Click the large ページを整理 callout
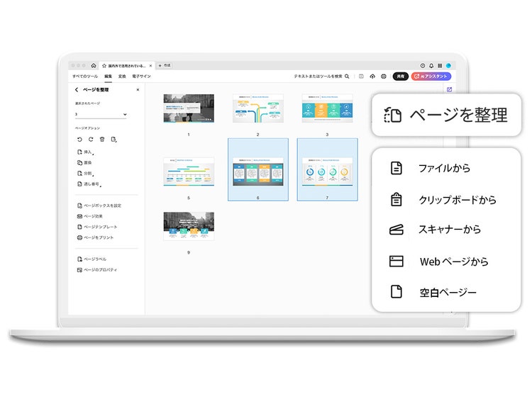 [x=446, y=115]
